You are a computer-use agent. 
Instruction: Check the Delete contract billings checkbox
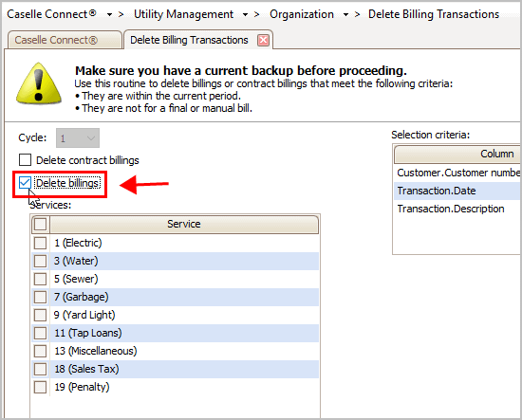[26, 160]
